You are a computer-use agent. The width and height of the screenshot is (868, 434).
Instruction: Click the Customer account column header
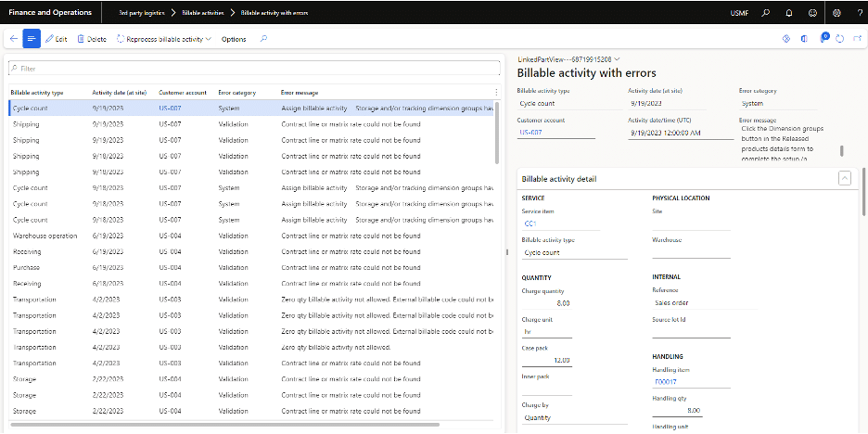pyautogui.click(x=183, y=93)
